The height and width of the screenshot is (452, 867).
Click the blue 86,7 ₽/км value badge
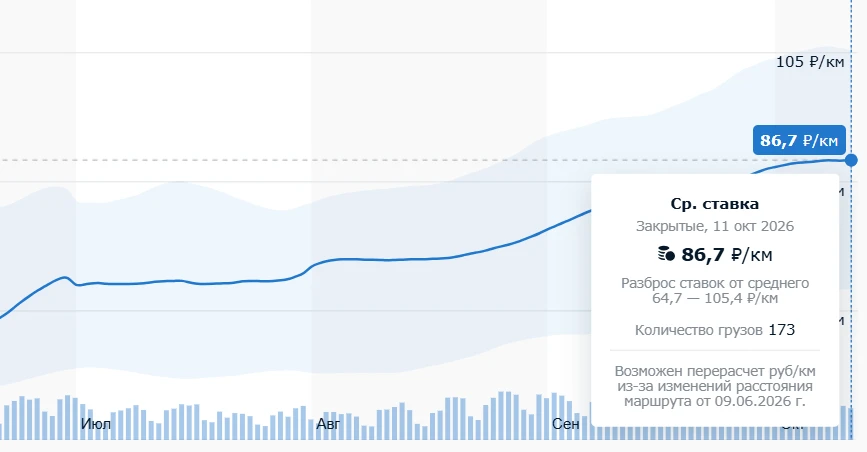tap(799, 141)
